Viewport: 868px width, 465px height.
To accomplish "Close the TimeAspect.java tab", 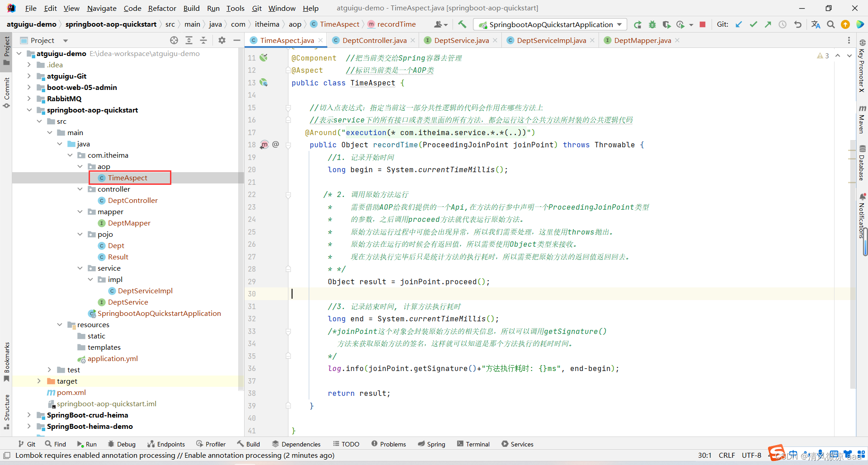I will click(321, 40).
